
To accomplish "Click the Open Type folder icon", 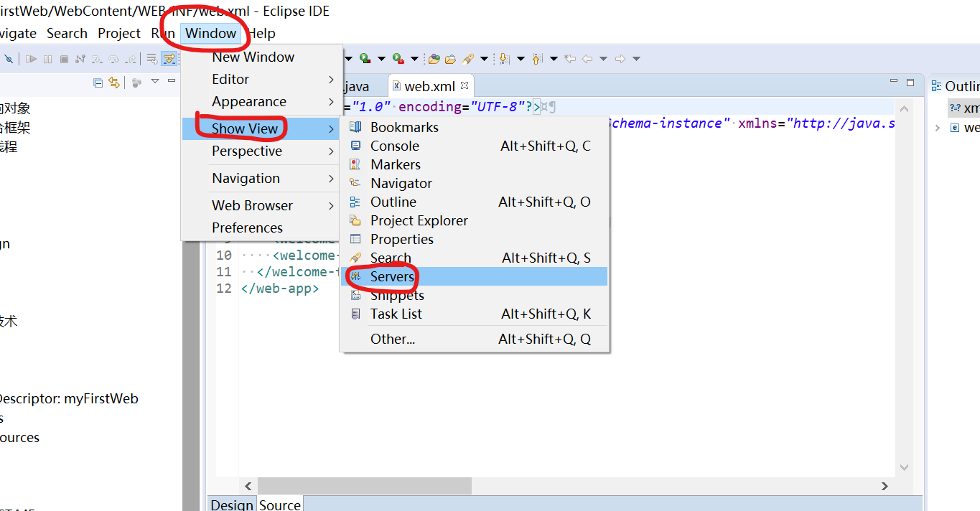I will coord(434,59).
